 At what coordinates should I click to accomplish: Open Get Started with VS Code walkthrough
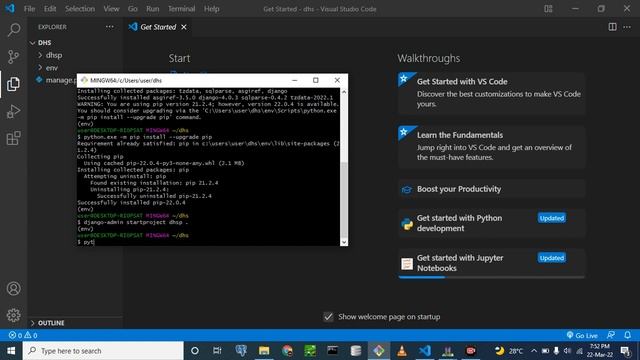click(x=491, y=93)
